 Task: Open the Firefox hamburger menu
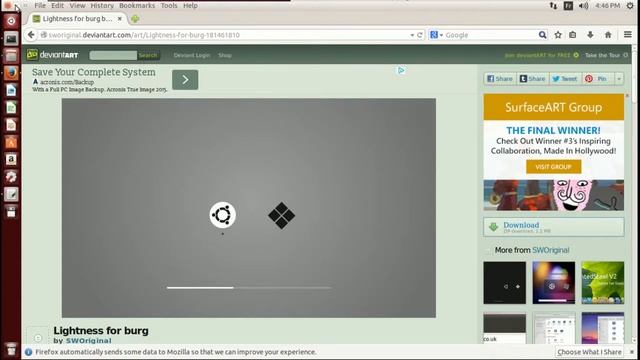point(628,35)
